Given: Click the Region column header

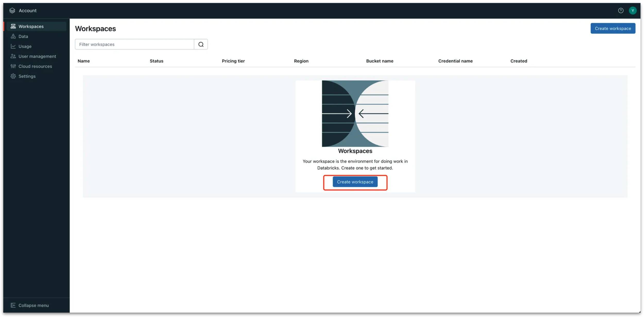Looking at the screenshot, I should tap(301, 61).
